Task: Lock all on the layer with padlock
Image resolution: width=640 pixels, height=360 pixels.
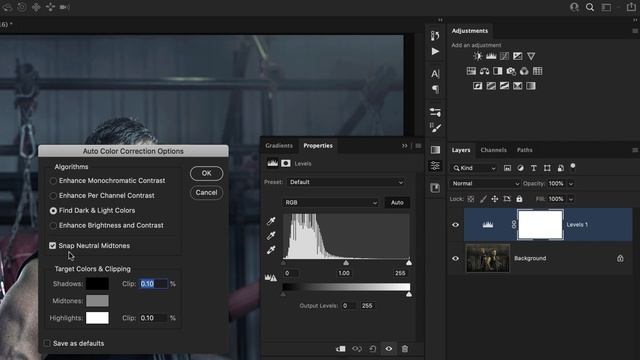Action: coord(519,199)
